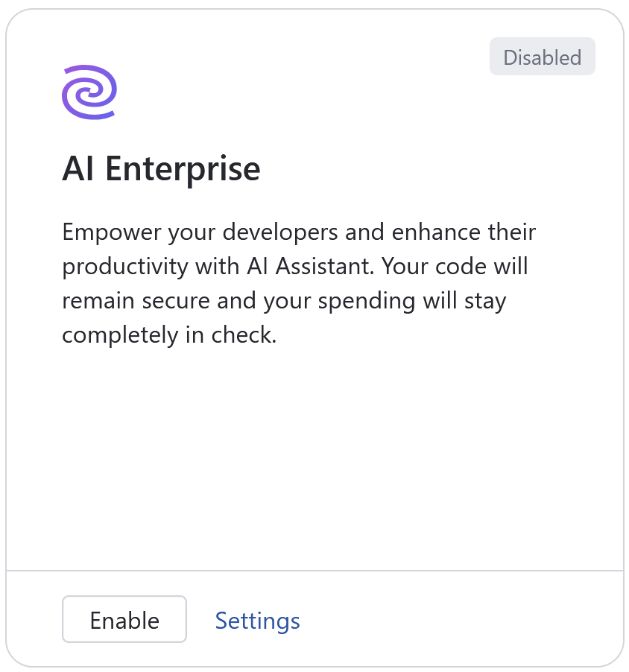Click the purple spiral AI logo
This screenshot has width=629, height=672.
point(89,92)
